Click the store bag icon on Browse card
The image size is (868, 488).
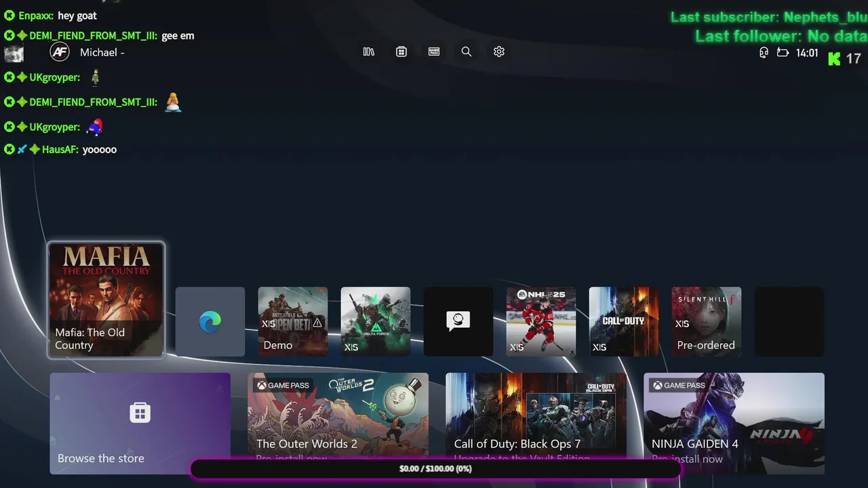tap(140, 412)
